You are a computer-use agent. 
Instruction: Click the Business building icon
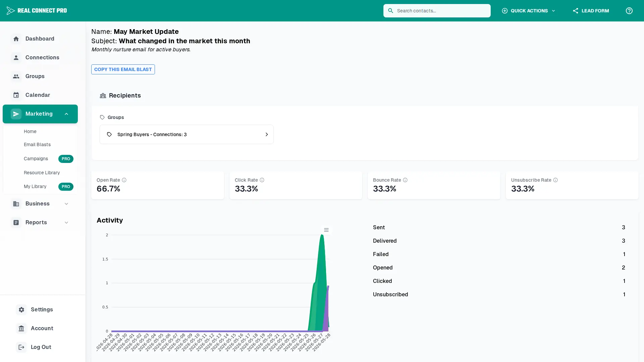click(16, 204)
